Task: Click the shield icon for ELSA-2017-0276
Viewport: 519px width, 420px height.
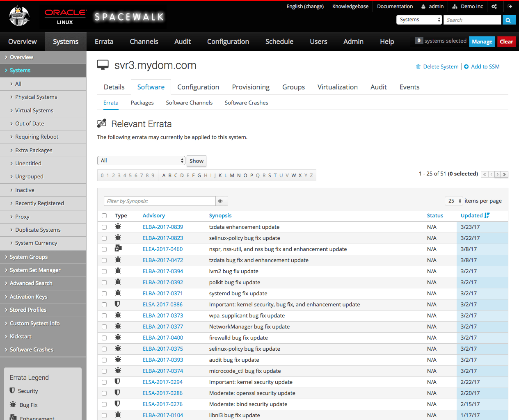Action: click(x=117, y=404)
